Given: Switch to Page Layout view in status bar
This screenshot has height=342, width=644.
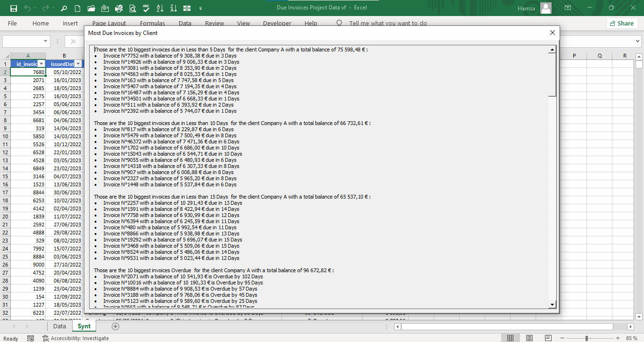Looking at the screenshot, I should 529,338.
